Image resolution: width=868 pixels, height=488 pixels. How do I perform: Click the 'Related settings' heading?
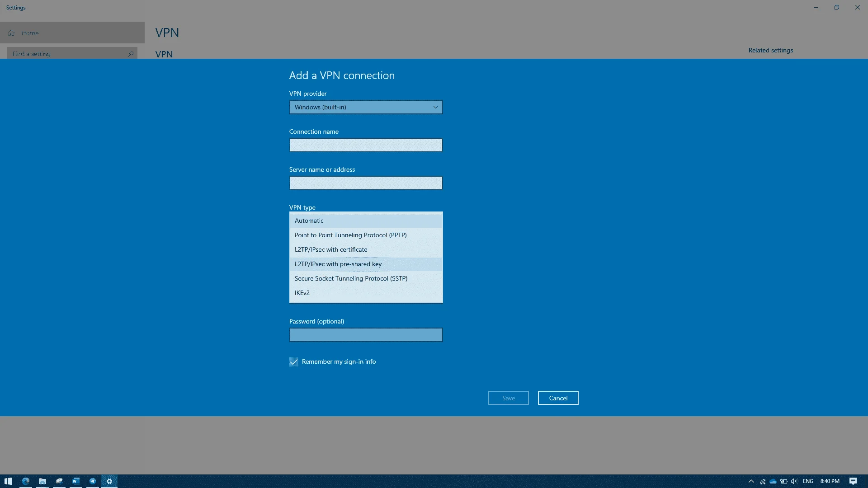771,50
